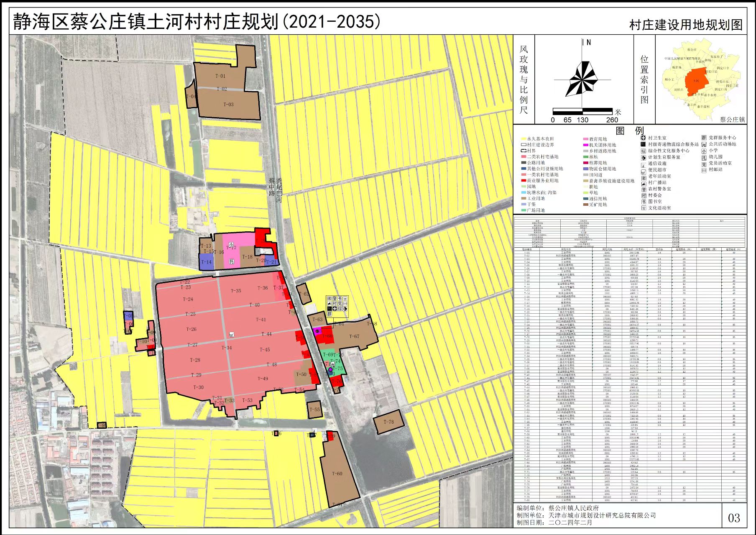
Task: Click the 文化活动室 legend icon
Action: (644, 208)
